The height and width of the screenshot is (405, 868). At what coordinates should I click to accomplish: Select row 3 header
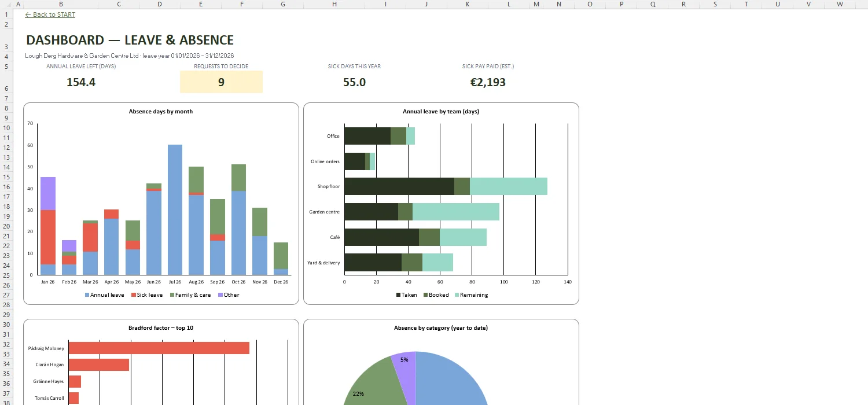(6, 41)
